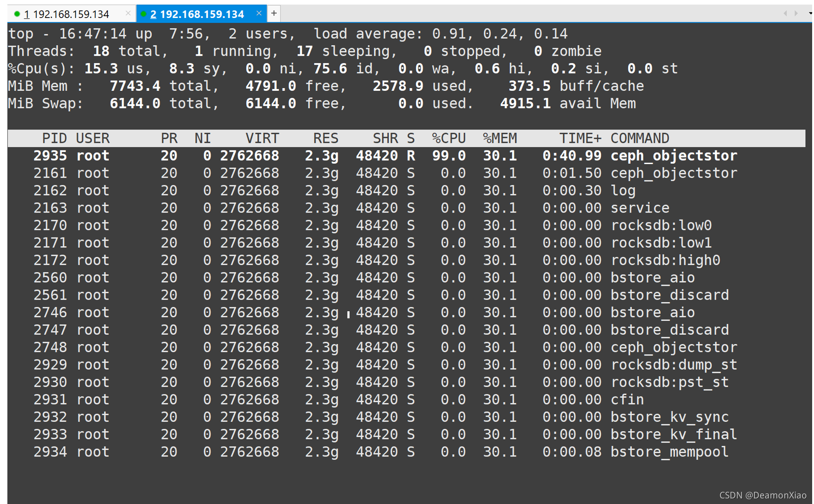This screenshot has height=504, width=814.
Task: Click load average value 0.91
Action: [x=449, y=34]
